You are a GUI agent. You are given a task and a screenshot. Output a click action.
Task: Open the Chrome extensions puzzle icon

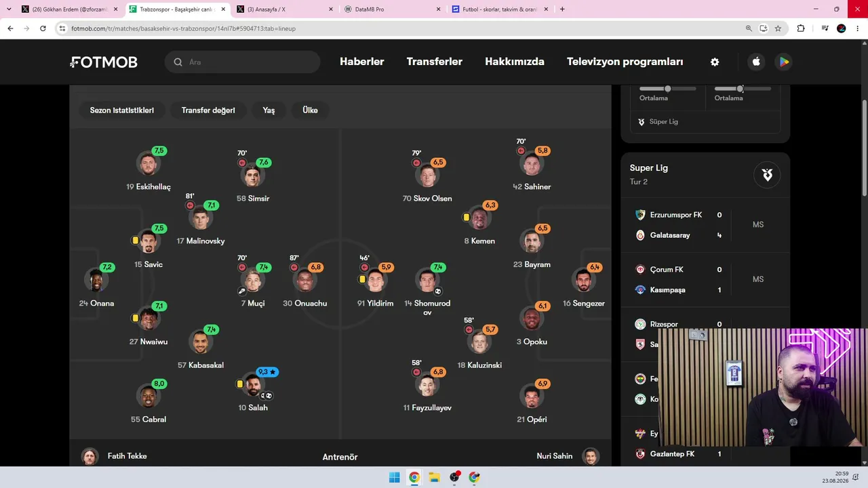click(801, 28)
